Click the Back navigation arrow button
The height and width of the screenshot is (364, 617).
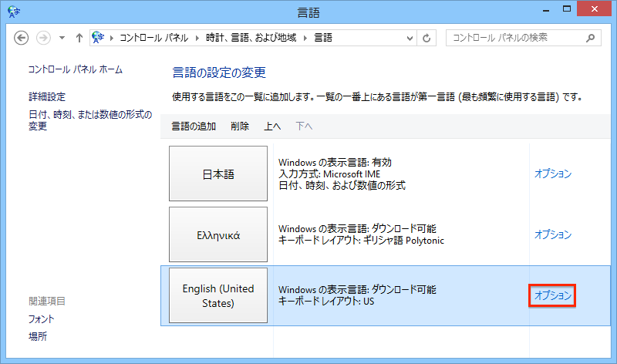click(x=22, y=38)
